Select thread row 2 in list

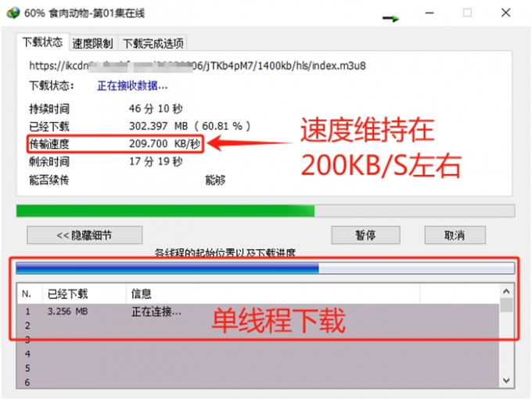coord(258,326)
